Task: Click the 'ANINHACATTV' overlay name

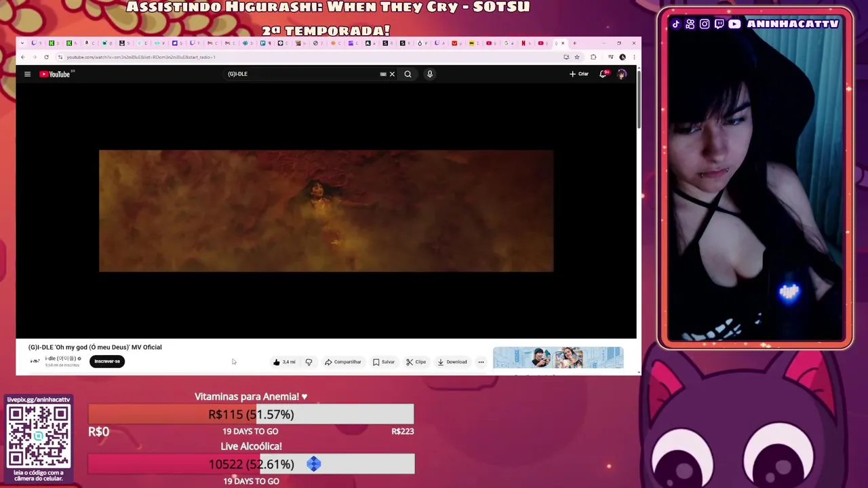Action: pyautogui.click(x=793, y=24)
